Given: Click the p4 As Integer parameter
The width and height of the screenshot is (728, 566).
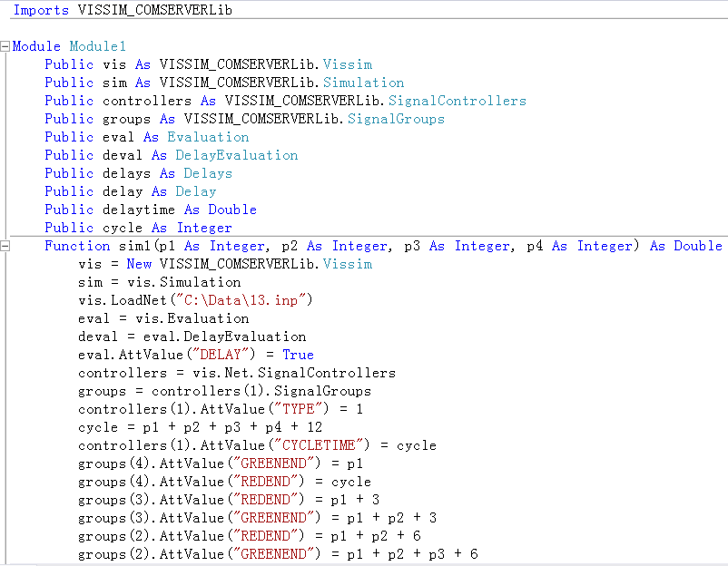Looking at the screenshot, I should 579,246.
